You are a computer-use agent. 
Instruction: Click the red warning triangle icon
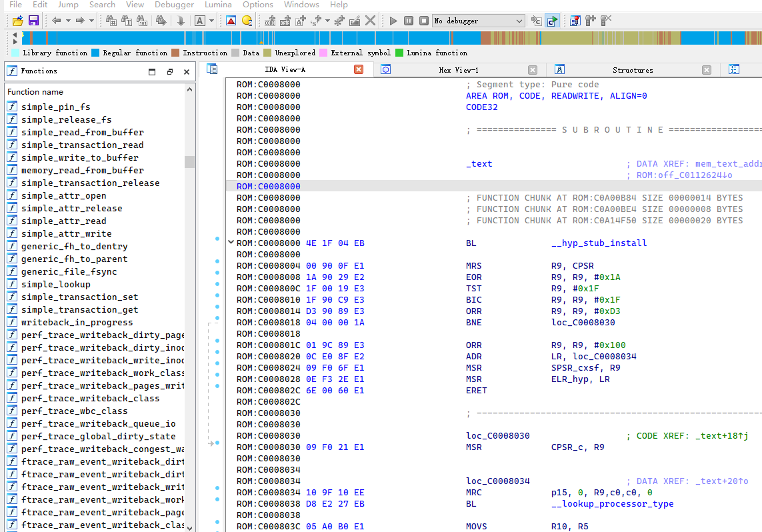231,21
